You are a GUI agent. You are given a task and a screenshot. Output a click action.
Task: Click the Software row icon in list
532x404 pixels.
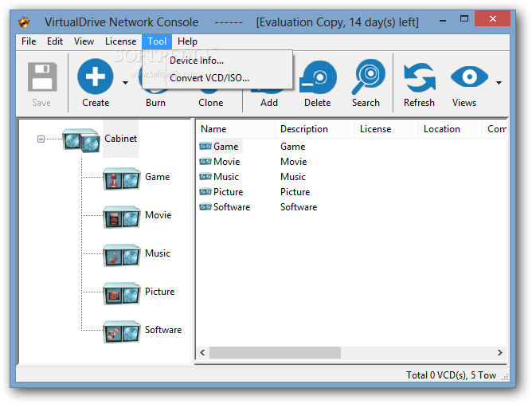[205, 206]
